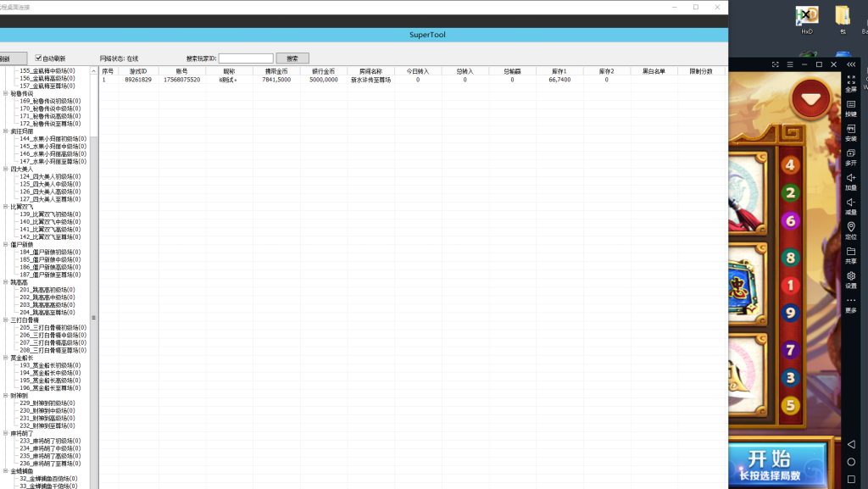Open the emulator 设置 settings gear
The width and height of the screenshot is (868, 489).
click(x=851, y=275)
